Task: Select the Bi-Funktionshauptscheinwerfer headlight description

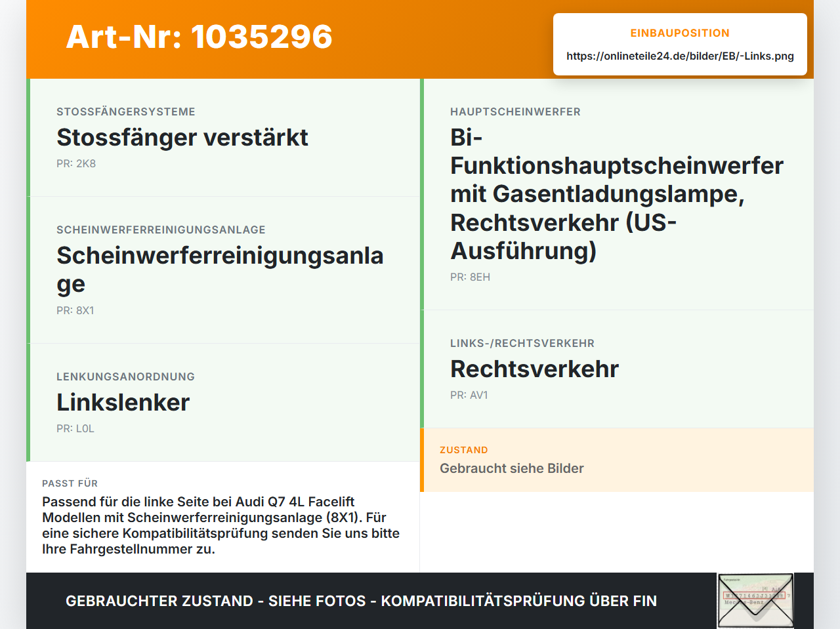Action: click(x=617, y=194)
